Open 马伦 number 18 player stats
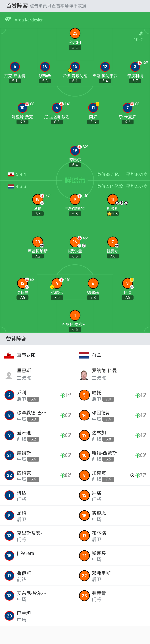The image size is (150, 644). tap(38, 199)
